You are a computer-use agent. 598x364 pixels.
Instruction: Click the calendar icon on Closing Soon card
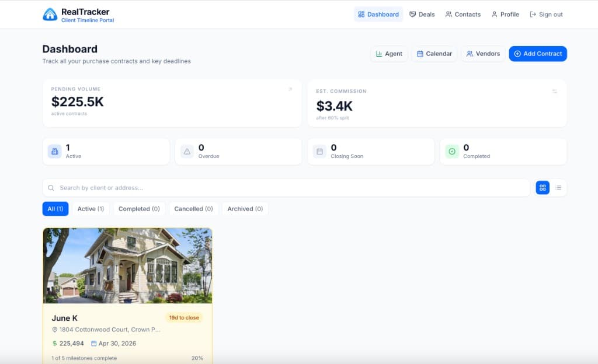(x=319, y=151)
